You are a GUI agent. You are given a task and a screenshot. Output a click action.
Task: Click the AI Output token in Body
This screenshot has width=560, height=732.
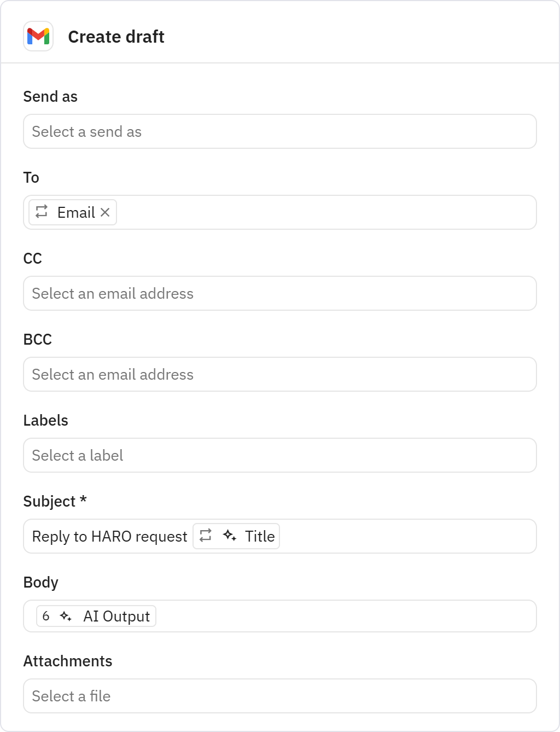pyautogui.click(x=95, y=616)
